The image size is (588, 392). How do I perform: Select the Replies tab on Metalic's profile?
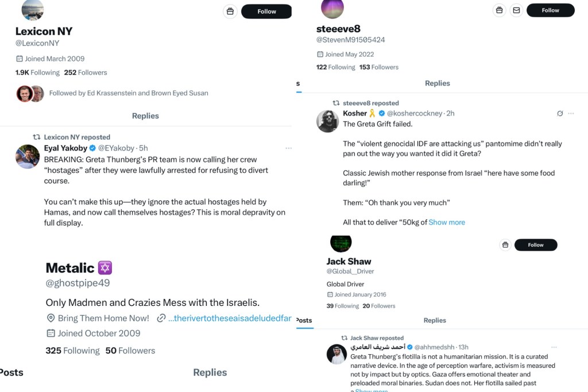point(210,372)
